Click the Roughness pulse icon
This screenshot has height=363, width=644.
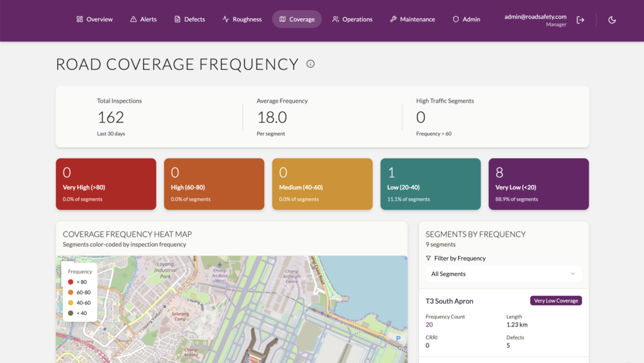pyautogui.click(x=226, y=20)
